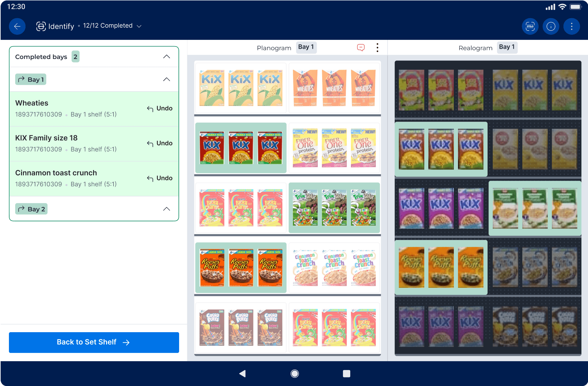Select Trix Trax group in planogram
This screenshot has height=386, width=588.
coord(334,208)
